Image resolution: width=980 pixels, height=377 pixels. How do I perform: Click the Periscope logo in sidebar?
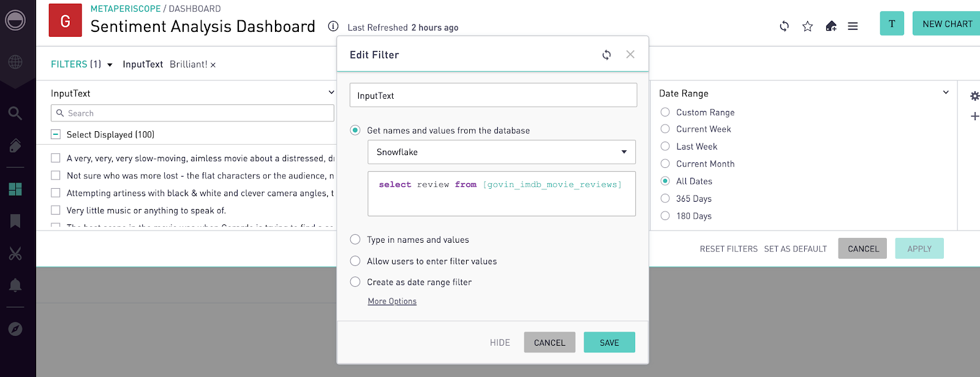tap(15, 20)
